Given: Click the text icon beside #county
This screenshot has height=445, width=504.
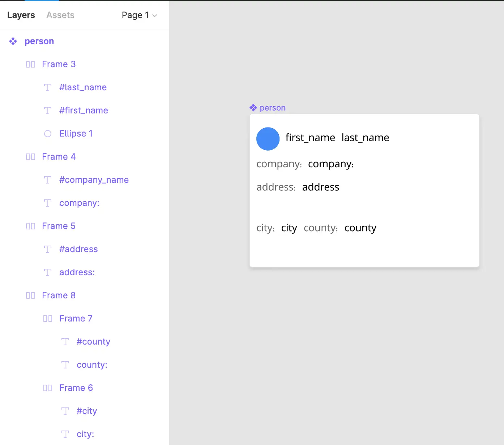Looking at the screenshot, I should [65, 342].
